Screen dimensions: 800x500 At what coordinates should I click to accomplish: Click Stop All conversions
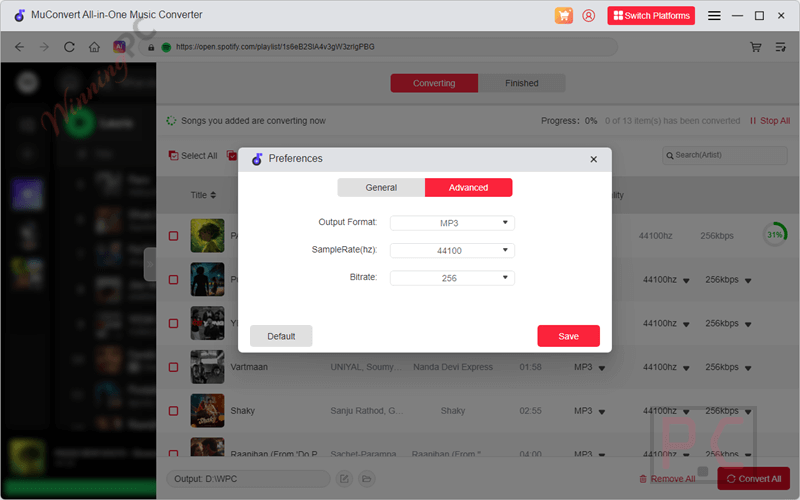pyautogui.click(x=770, y=121)
